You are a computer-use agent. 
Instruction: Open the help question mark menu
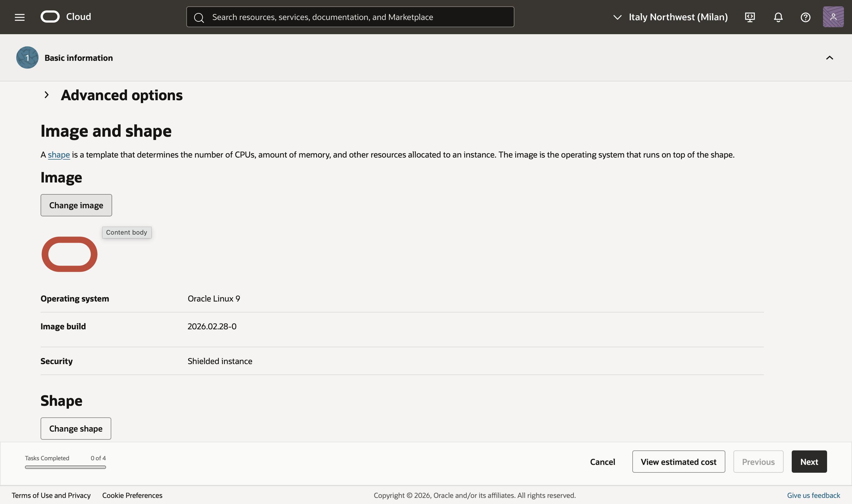coord(805,17)
